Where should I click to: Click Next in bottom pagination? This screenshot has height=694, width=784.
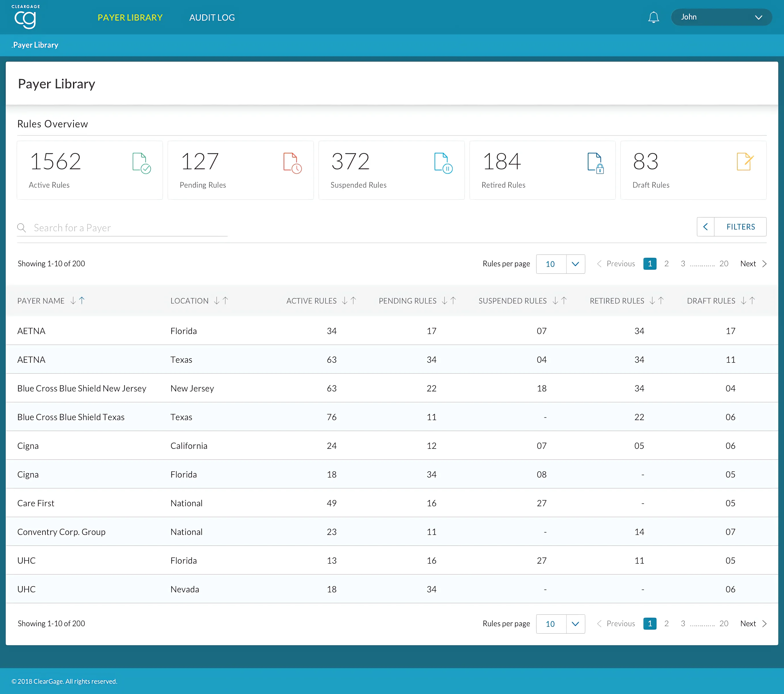(x=753, y=623)
